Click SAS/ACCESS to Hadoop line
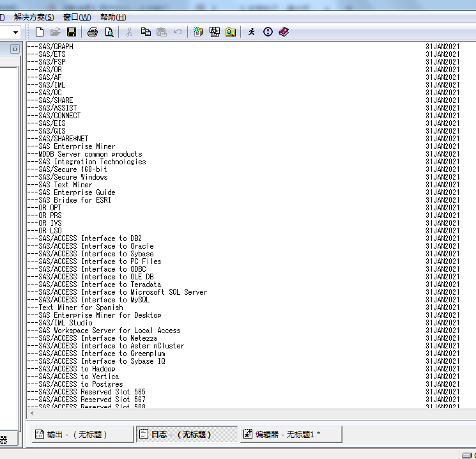Screen dimensions: 476x459 [x=71, y=369]
